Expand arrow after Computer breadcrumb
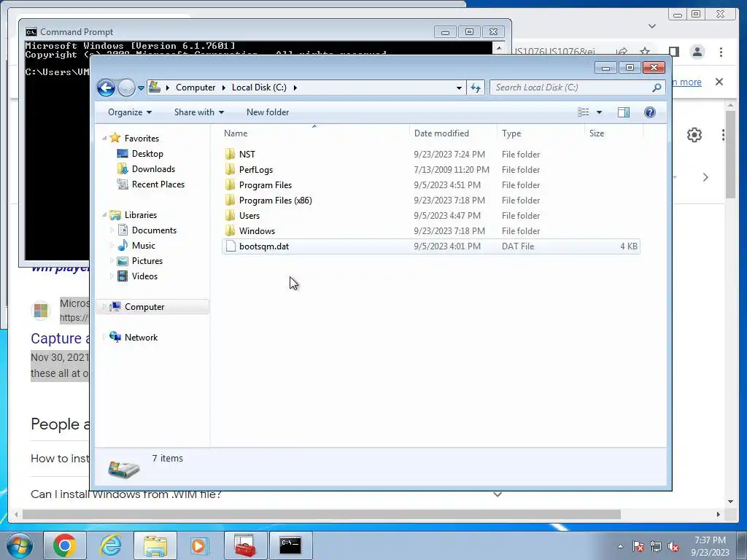This screenshot has height=560, width=747. 223,87
